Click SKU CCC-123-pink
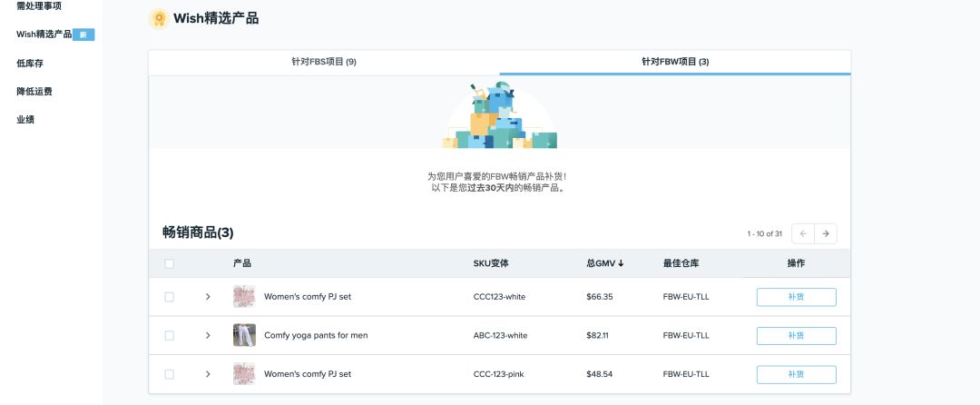Screen dimensions: 980x405 click(x=499, y=374)
